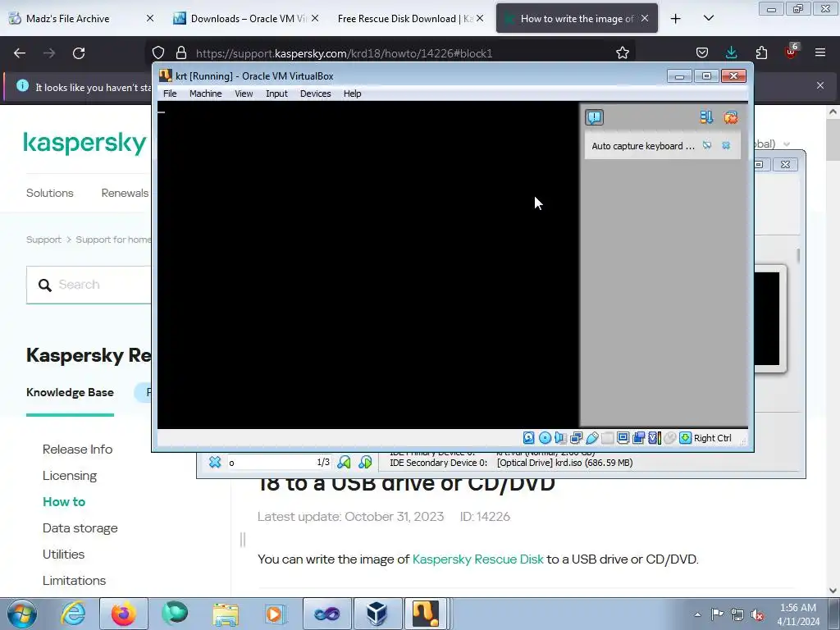This screenshot has width=840, height=630.
Task: Click the USB devices indicator in VM status bar
Action: pyautogui.click(x=592, y=438)
